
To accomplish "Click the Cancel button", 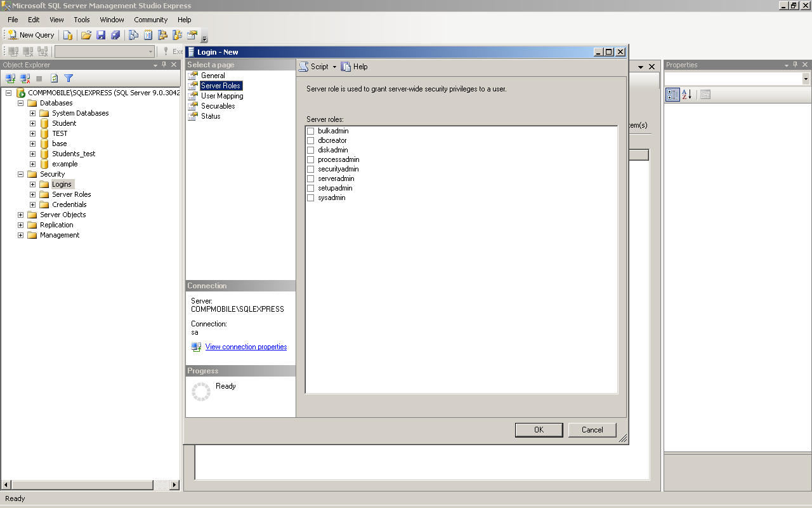I will (593, 430).
